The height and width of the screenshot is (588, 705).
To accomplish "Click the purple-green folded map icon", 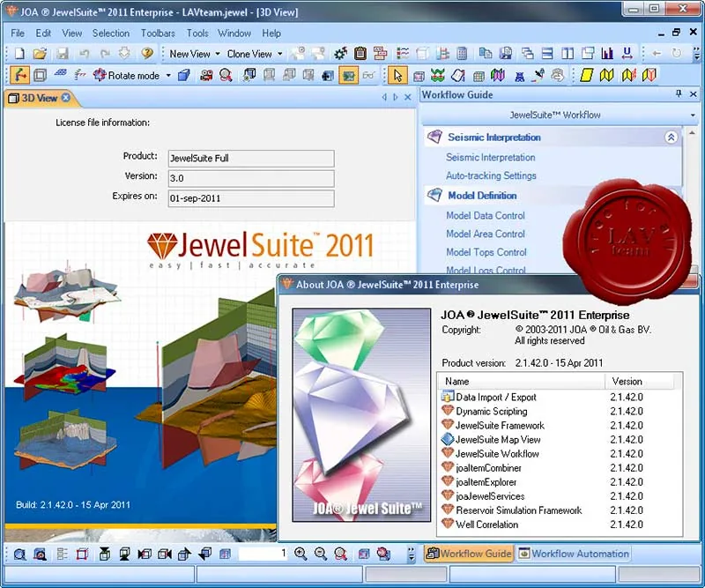I will pyautogui.click(x=497, y=75).
